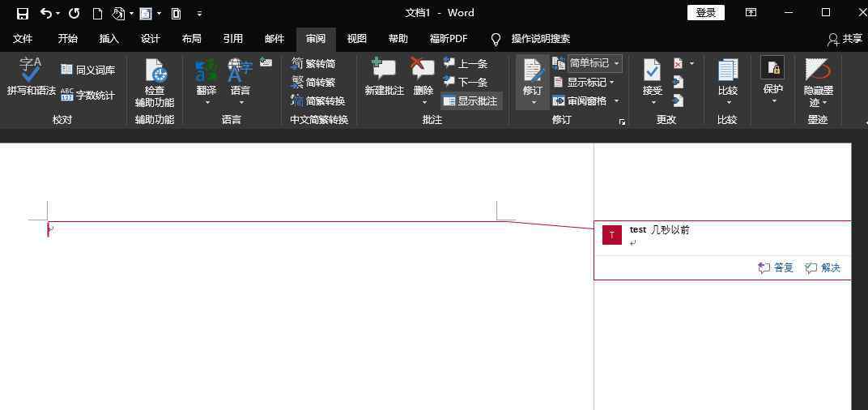868x410 pixels.
Task: Reply to the comment with 答复
Action: tap(777, 268)
